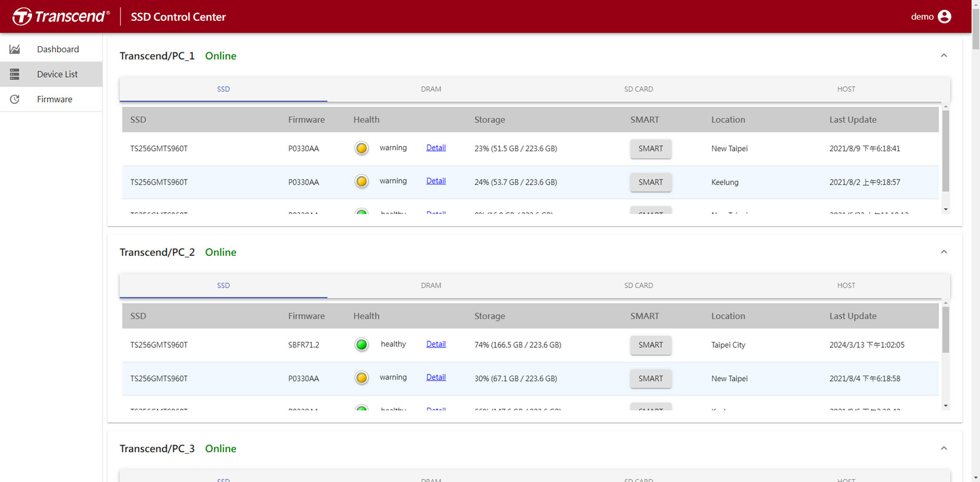Click 'SSD Control Center' header title
The width and height of the screenshot is (980, 482).
[178, 17]
